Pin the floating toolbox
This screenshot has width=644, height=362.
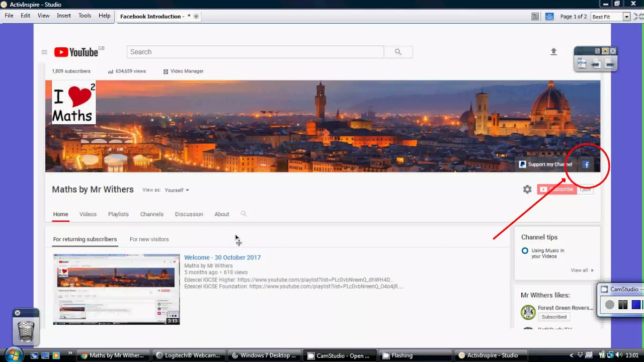coord(613,51)
